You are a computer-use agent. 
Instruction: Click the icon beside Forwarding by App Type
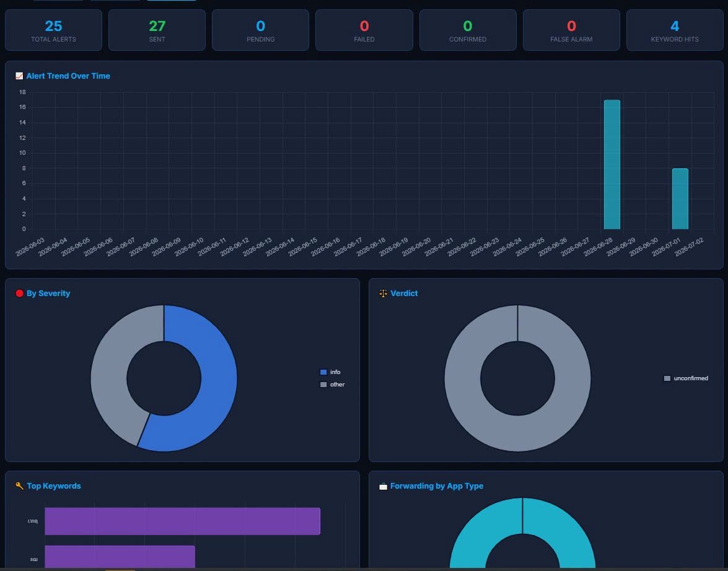(383, 486)
